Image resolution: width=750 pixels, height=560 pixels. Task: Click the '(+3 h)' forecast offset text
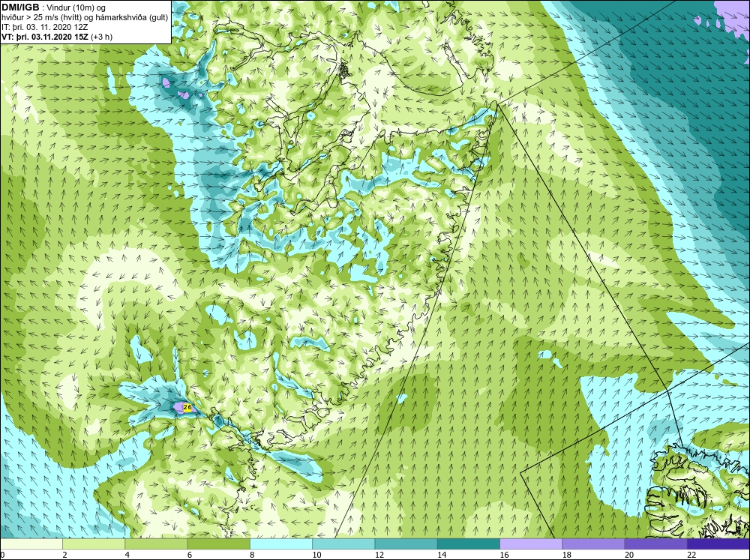coord(101,37)
